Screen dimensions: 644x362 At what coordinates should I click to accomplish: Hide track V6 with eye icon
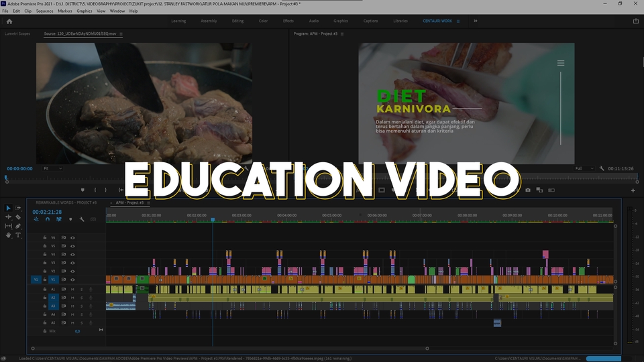[72, 237]
